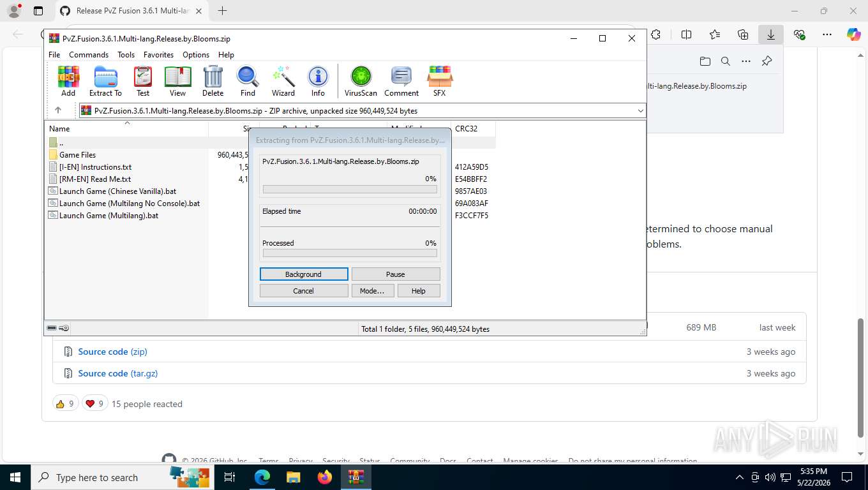Sort by the CRC32 column header
Image resolution: width=868 pixels, height=490 pixels.
473,128
